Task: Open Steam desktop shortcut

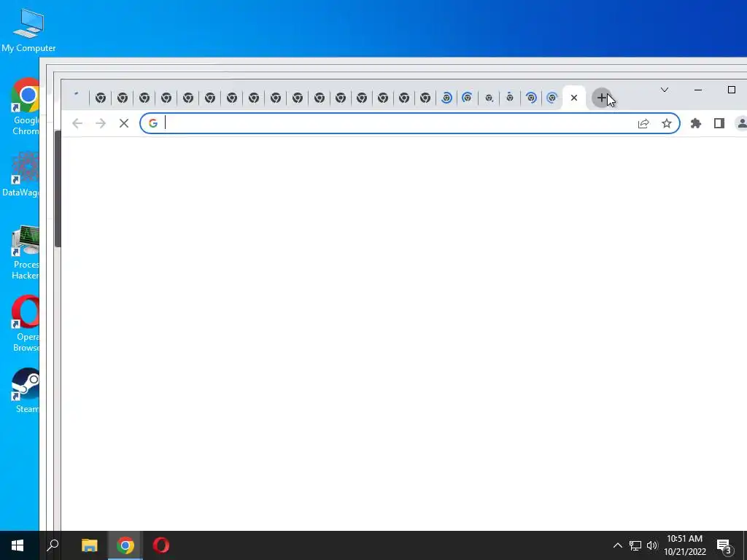Action: 26,391
